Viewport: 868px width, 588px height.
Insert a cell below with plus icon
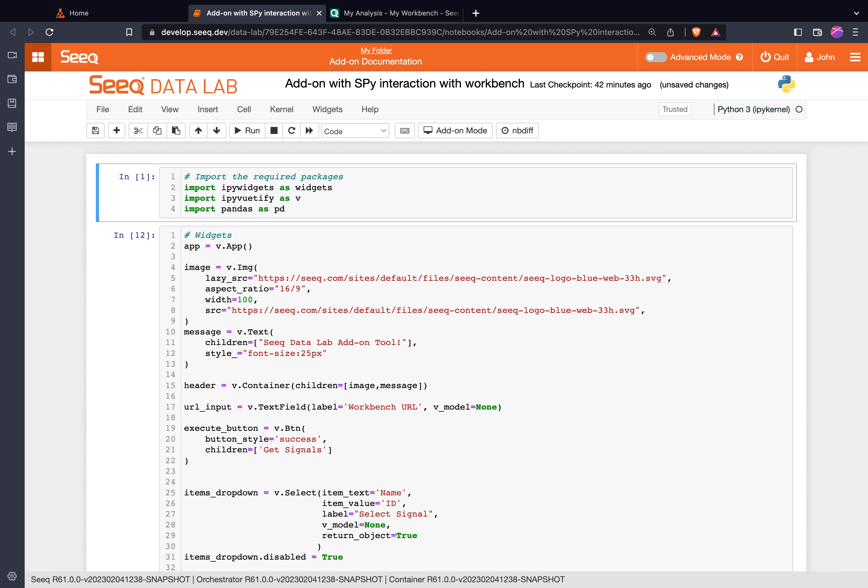coord(117,131)
